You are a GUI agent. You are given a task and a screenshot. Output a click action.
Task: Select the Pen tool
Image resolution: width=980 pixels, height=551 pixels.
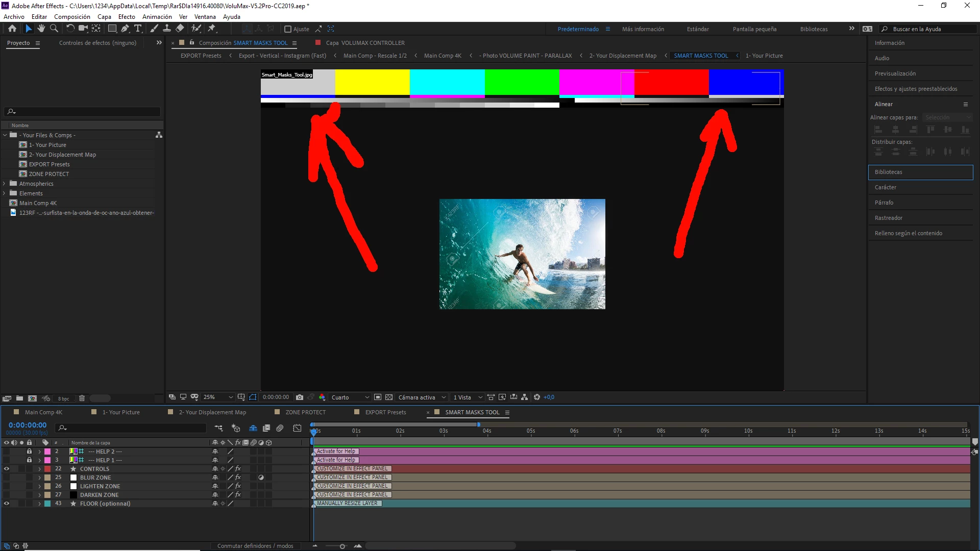(x=125, y=29)
